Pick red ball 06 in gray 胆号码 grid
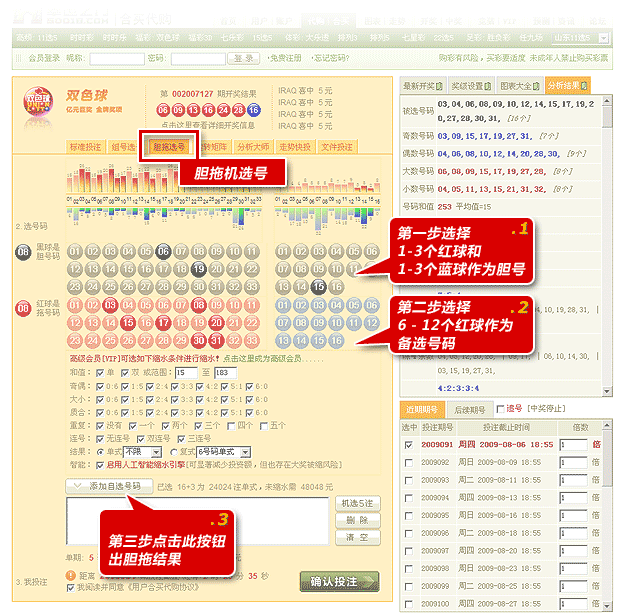 (163, 251)
